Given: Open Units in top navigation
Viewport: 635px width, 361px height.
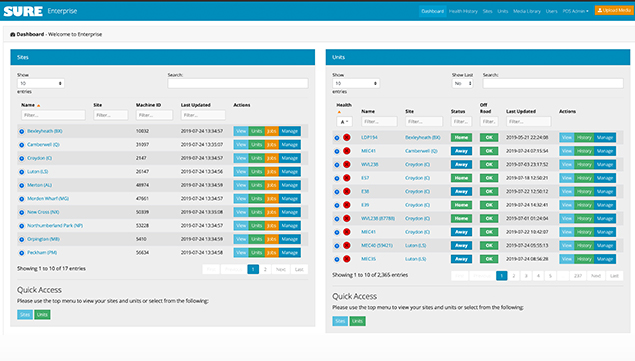Looking at the screenshot, I should click(x=503, y=11).
